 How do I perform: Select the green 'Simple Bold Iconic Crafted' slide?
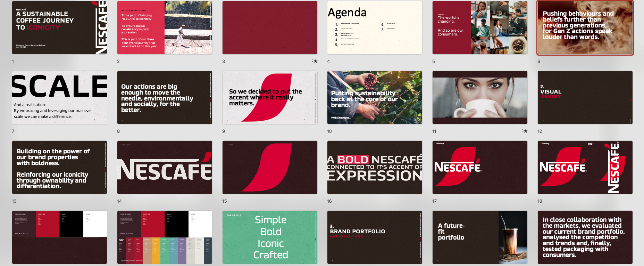[270, 237]
